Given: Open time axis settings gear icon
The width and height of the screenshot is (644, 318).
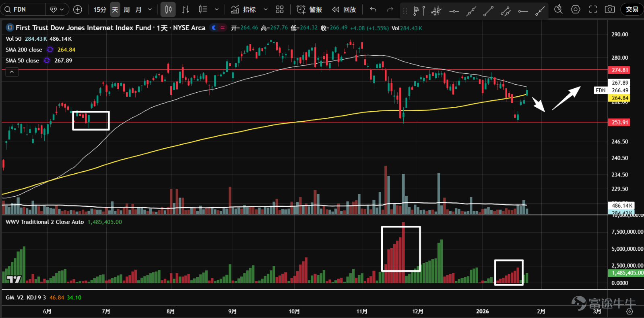Looking at the screenshot, I should pos(630,312).
